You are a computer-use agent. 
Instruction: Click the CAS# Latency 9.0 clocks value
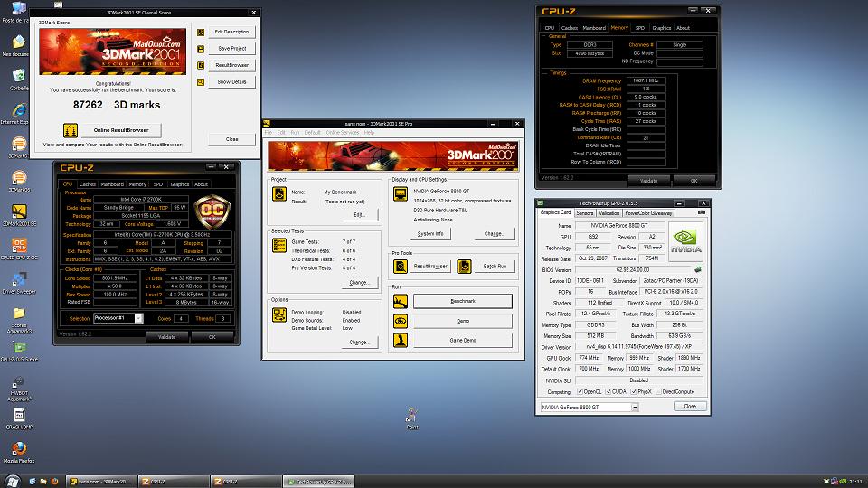click(646, 97)
